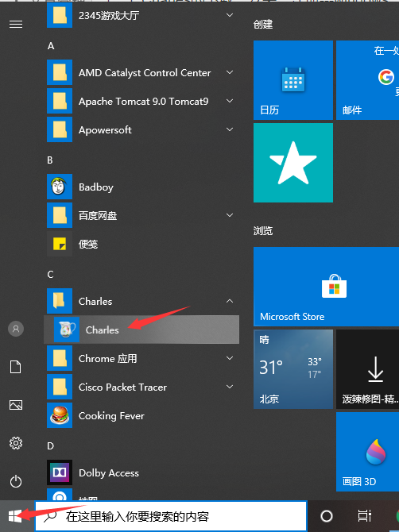The width and height of the screenshot is (399, 532).
Task: Click the letter D section header
Action: [x=50, y=445]
